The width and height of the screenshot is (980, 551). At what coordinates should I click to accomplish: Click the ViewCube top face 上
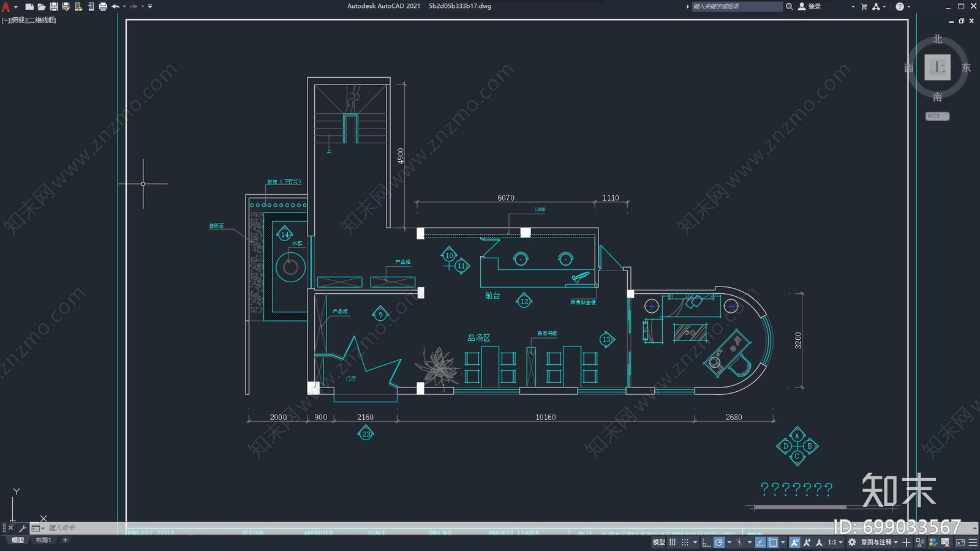[937, 67]
